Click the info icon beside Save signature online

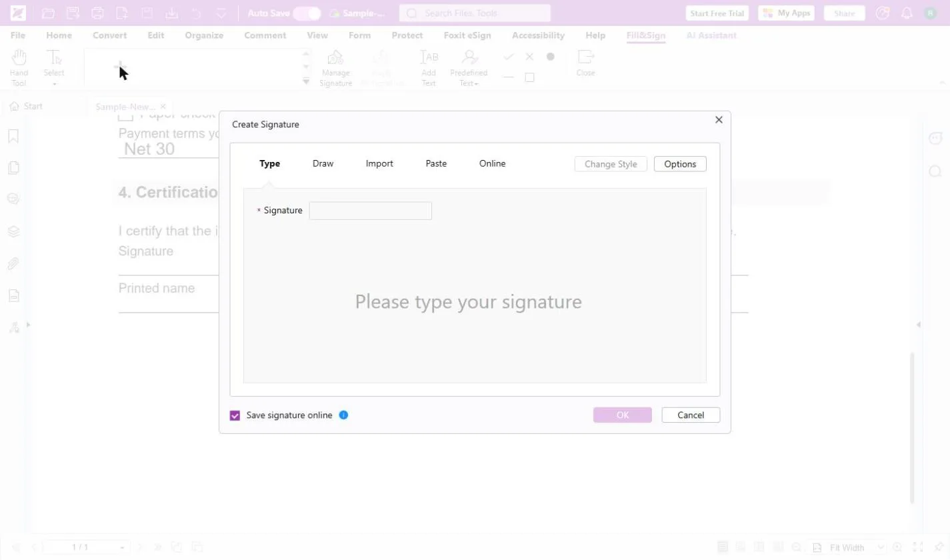[x=343, y=415]
